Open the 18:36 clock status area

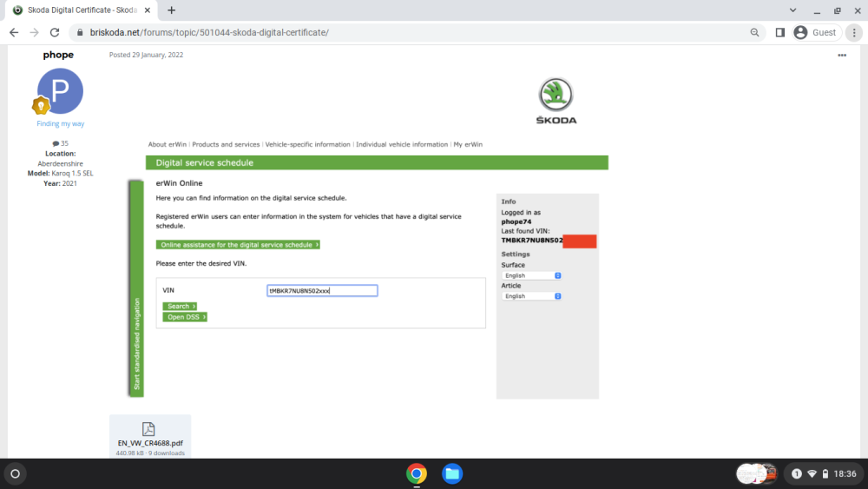845,474
